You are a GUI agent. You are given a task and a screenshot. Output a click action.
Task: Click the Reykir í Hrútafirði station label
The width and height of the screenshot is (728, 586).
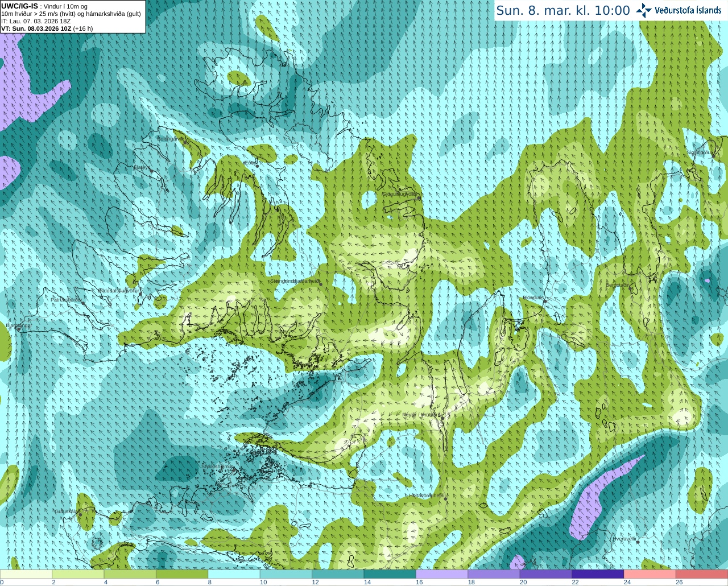tap(422, 415)
